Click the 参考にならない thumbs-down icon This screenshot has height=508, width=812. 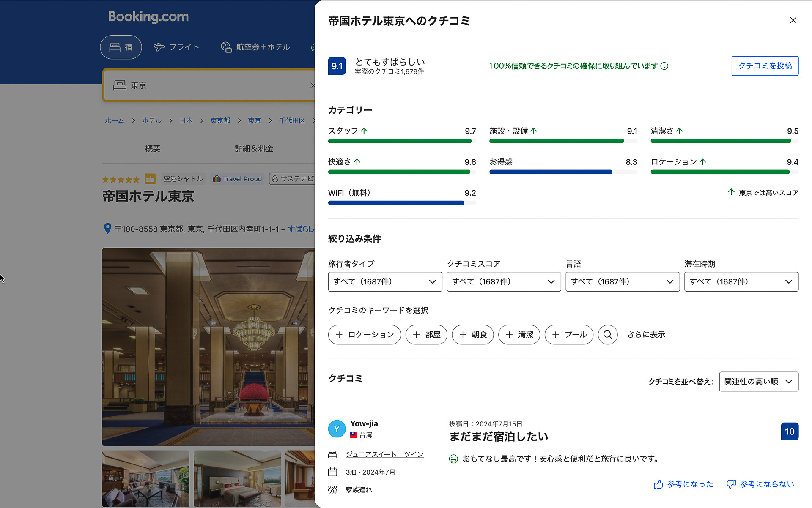point(731,484)
